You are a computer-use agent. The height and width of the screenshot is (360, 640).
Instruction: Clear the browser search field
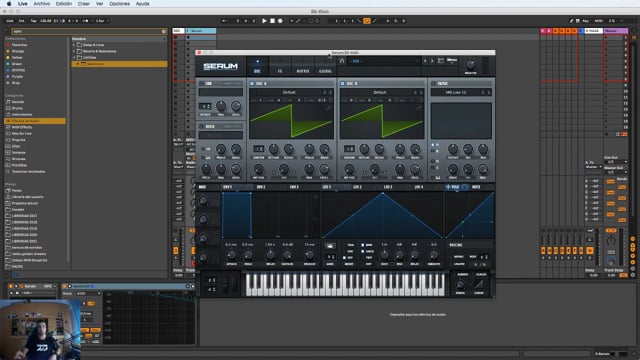coord(164,31)
